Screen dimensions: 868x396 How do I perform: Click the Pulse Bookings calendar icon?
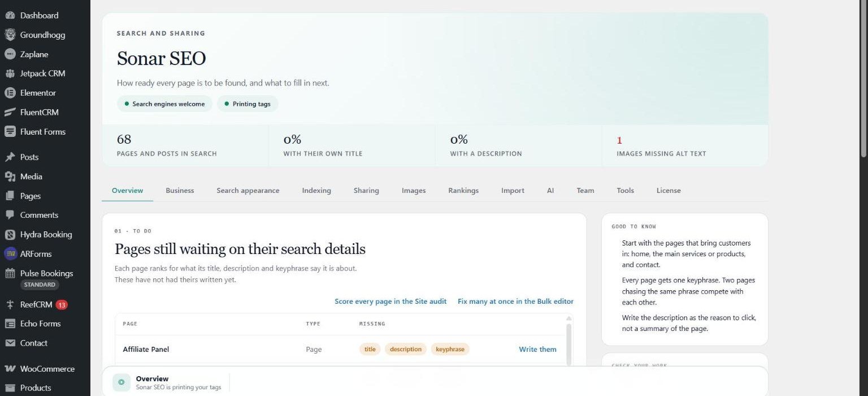10,273
